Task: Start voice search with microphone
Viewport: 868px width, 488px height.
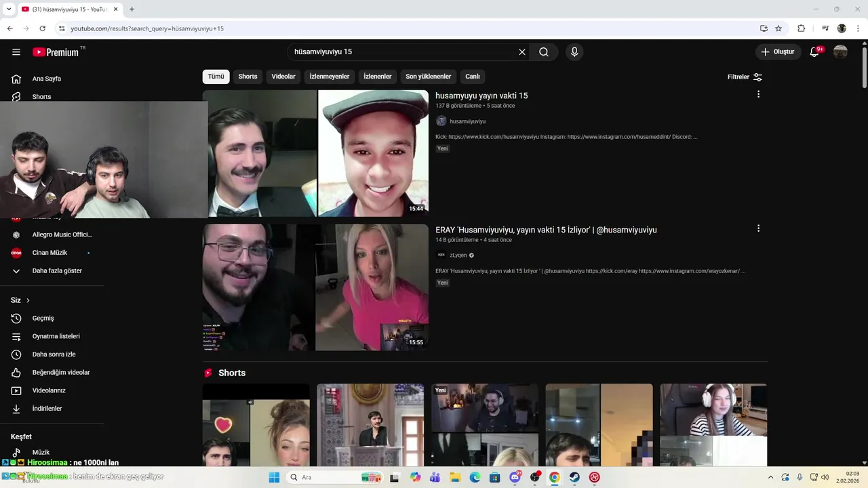Action: 574,52
